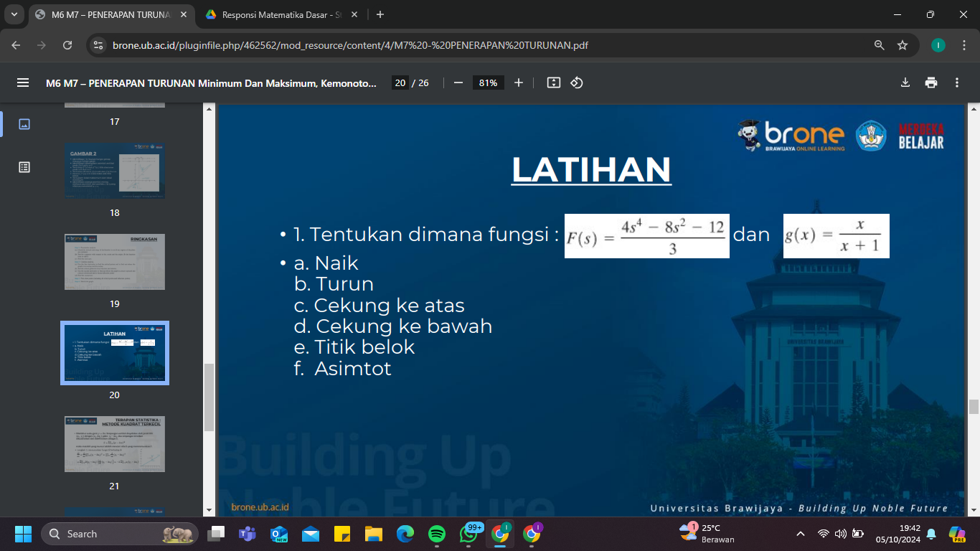The image size is (980, 551).
Task: Click the text 'e. Titik belok'
Action: [354, 347]
